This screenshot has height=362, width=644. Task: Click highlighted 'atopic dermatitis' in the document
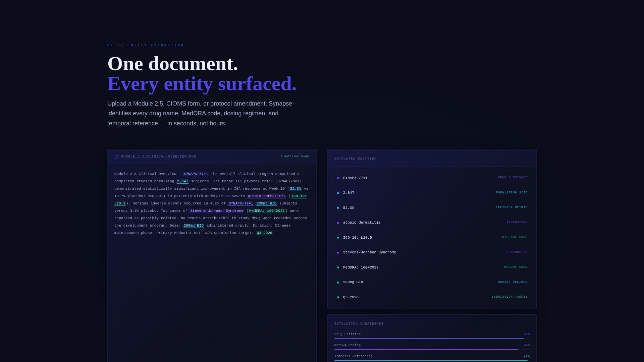(x=267, y=196)
